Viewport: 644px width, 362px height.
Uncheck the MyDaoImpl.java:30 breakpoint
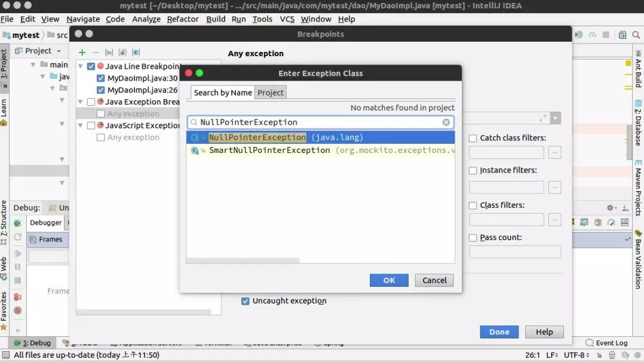pyautogui.click(x=100, y=78)
